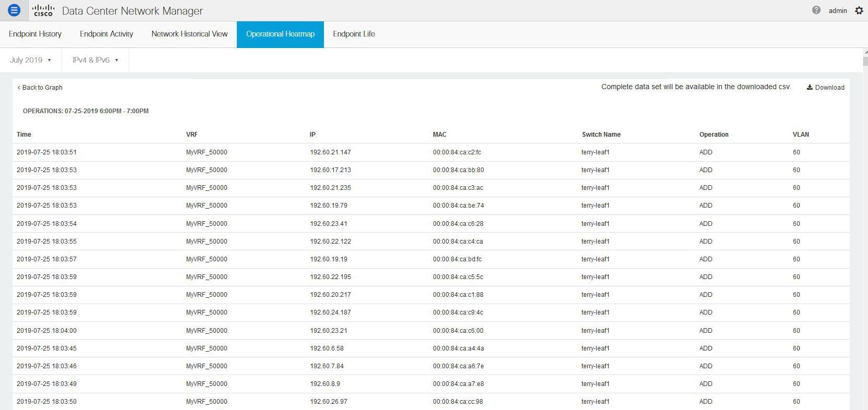Open the IPv4 & IPv6 filter dropdown
This screenshot has height=410, width=868.
coord(95,60)
